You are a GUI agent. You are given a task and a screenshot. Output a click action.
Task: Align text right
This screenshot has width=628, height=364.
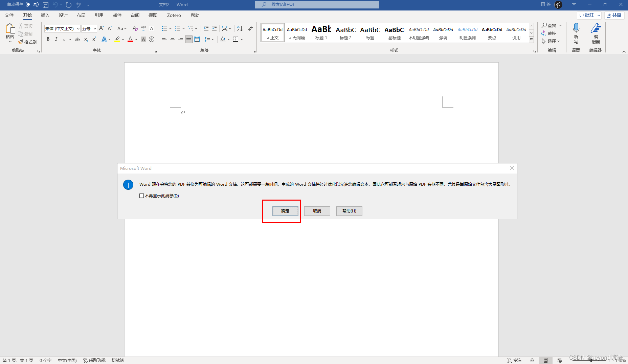coord(181,39)
